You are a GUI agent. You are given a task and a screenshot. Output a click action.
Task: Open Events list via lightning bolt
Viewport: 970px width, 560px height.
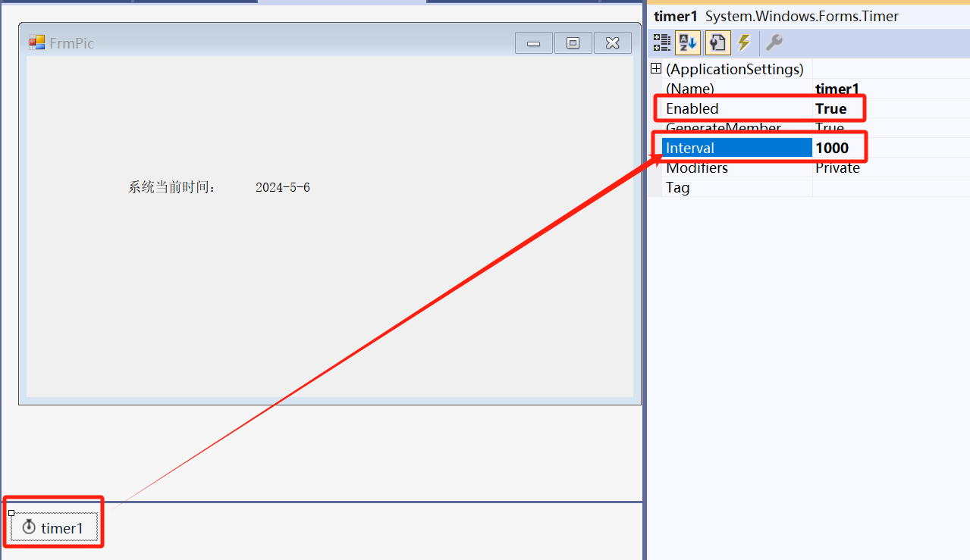pos(744,42)
